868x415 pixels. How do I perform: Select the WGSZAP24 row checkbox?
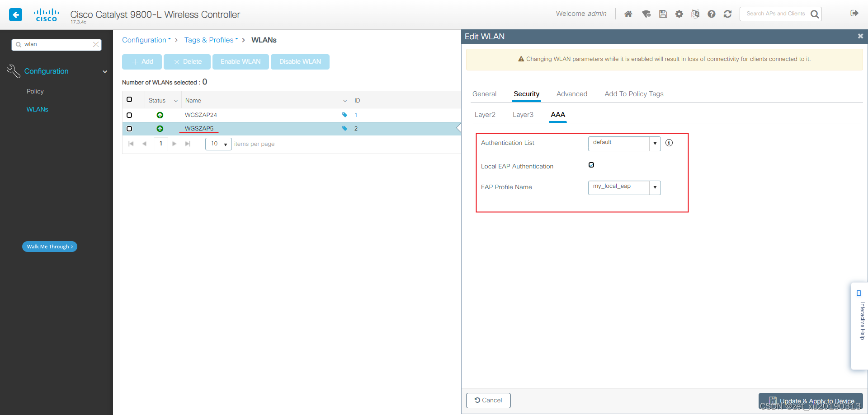point(129,115)
